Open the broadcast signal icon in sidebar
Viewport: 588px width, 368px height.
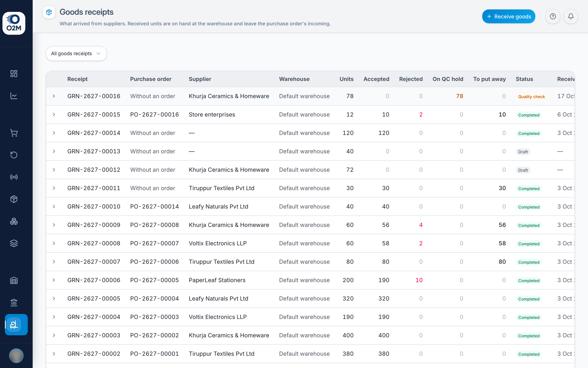pos(14,177)
